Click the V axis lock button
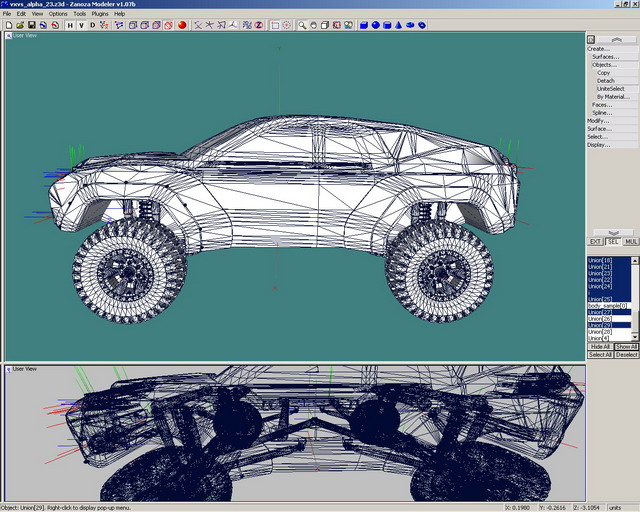Image resolution: width=640 pixels, height=512 pixels. [x=81, y=25]
